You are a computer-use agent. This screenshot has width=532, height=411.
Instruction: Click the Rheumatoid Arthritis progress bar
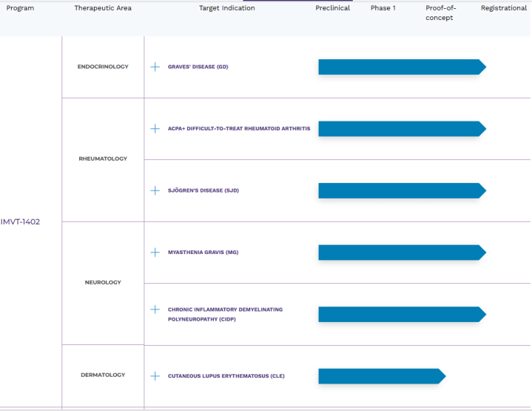point(403,129)
